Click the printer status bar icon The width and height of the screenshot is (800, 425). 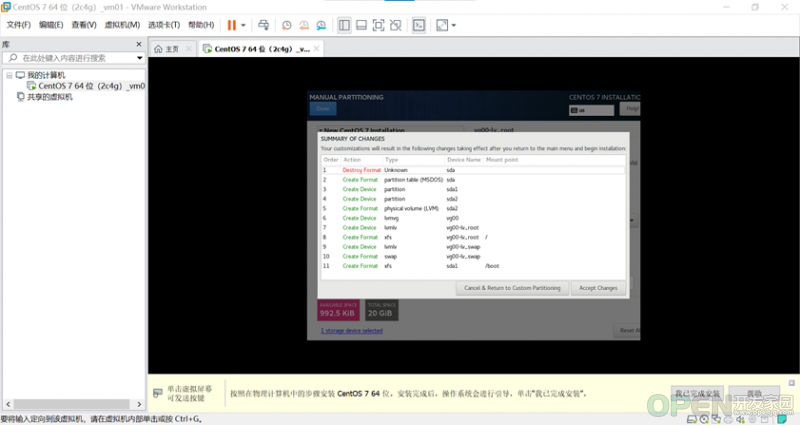728,419
